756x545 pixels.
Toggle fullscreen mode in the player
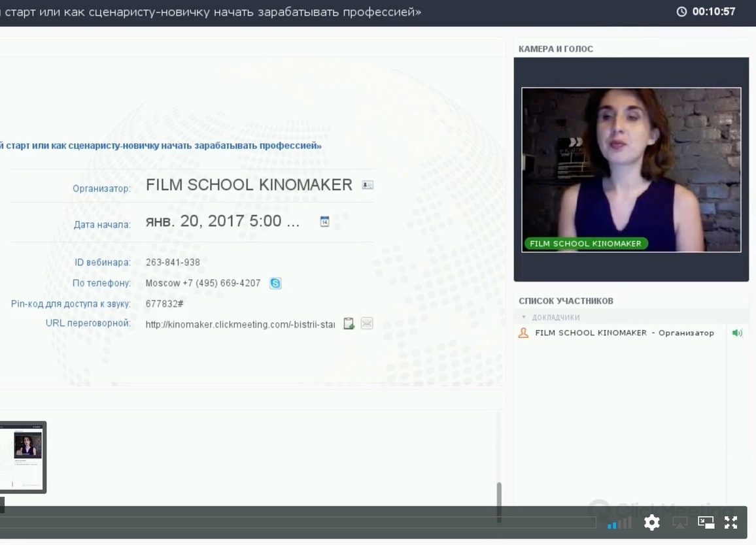point(731,522)
